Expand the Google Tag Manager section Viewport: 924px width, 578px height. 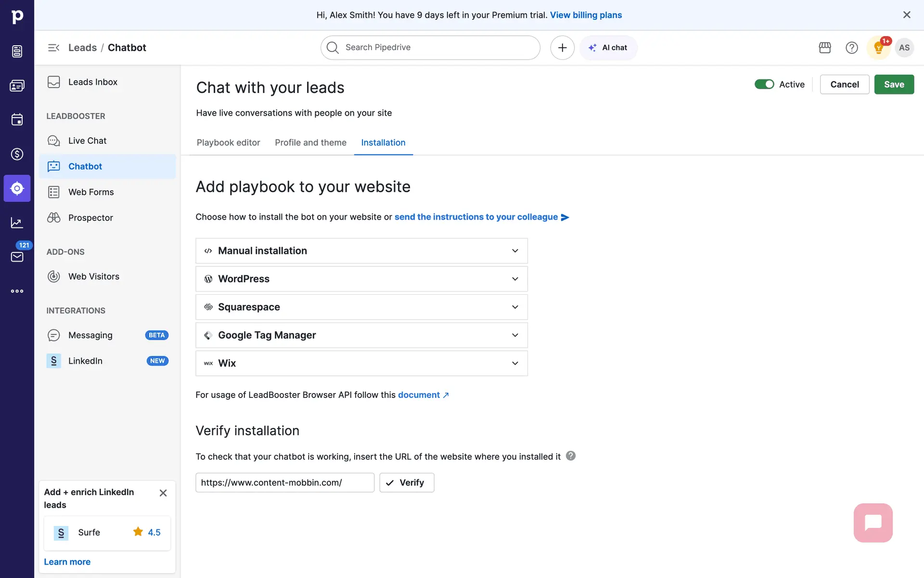[x=361, y=335]
